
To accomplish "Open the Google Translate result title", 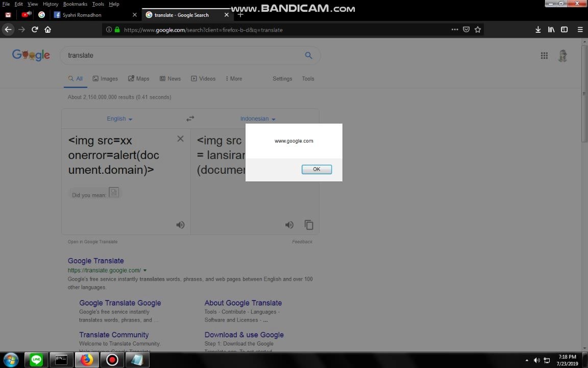I will pos(95,261).
